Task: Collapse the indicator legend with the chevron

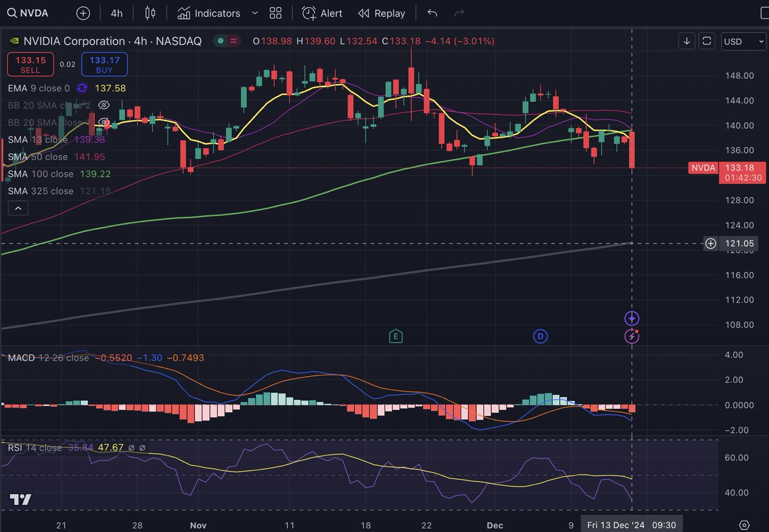Action: [x=18, y=208]
